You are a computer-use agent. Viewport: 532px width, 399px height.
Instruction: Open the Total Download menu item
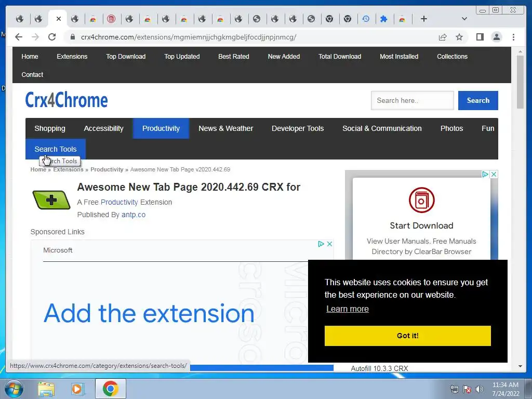340,56
